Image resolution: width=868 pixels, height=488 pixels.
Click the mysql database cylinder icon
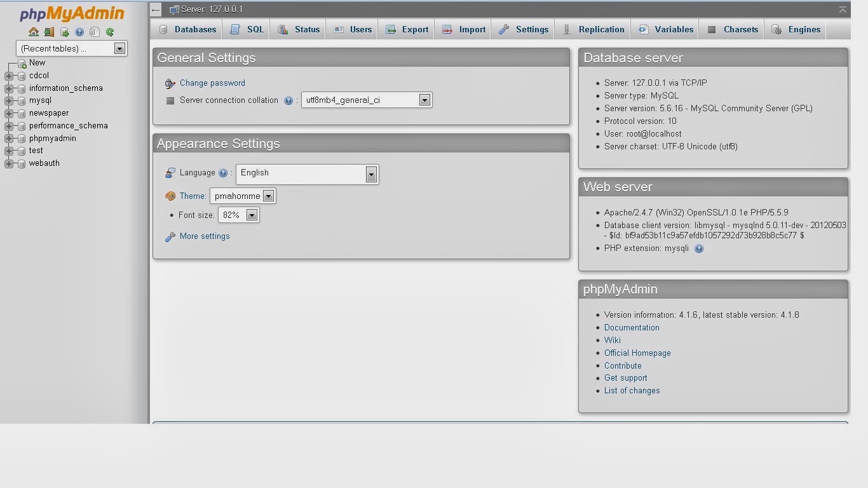pyautogui.click(x=22, y=100)
